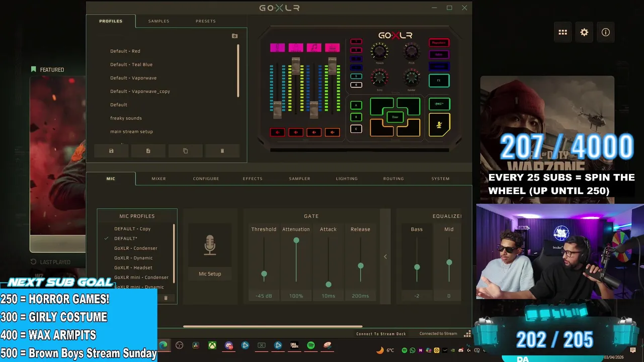Click the Reverb knob on the GoXLR
This screenshot has height=362, width=644.
point(379,51)
